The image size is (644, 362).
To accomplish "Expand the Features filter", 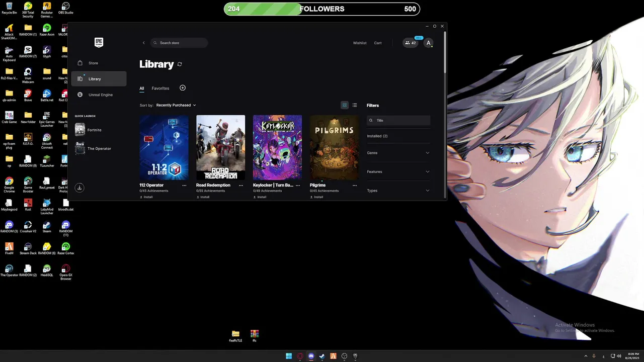I will (x=398, y=171).
